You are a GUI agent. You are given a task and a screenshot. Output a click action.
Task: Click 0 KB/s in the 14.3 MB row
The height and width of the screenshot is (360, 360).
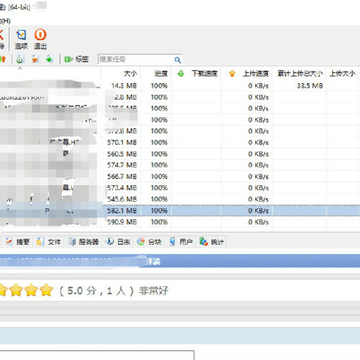coord(258,86)
